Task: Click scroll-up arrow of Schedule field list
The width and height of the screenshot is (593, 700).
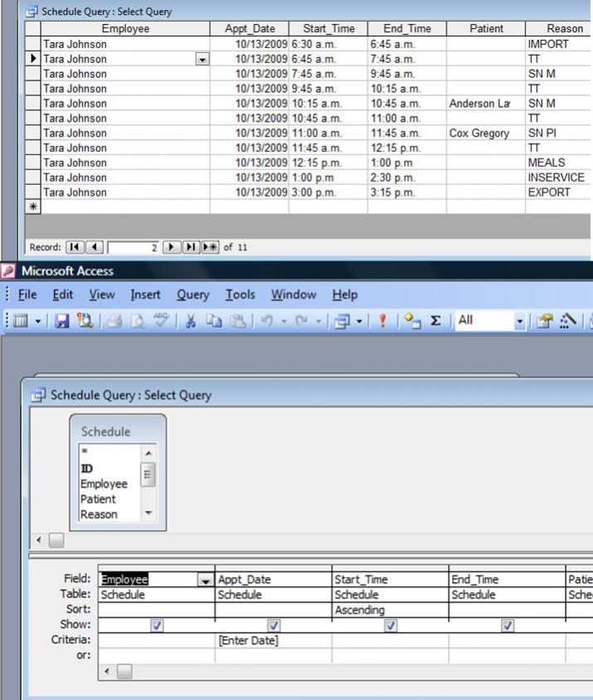Action: 148,453
